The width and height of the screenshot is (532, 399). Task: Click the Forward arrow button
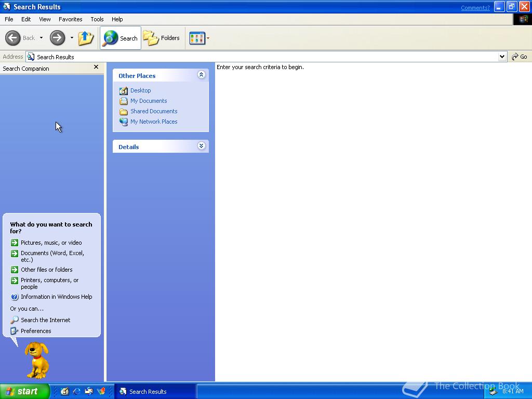(x=57, y=37)
